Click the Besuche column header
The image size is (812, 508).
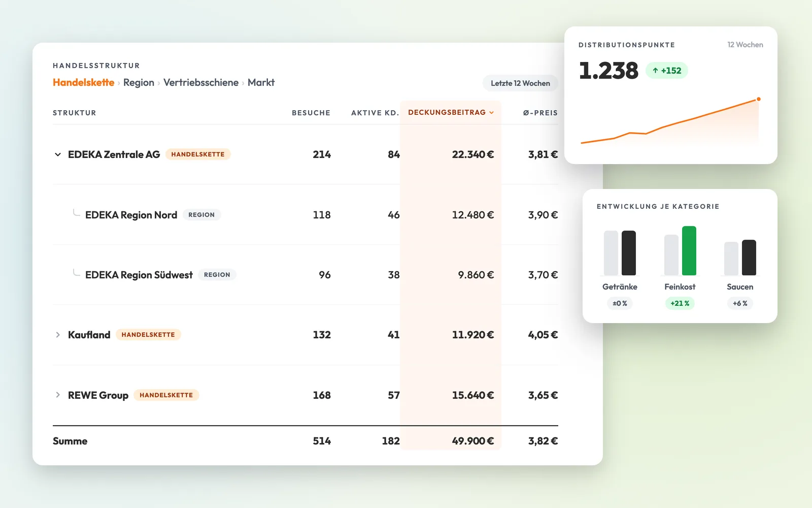pos(311,113)
